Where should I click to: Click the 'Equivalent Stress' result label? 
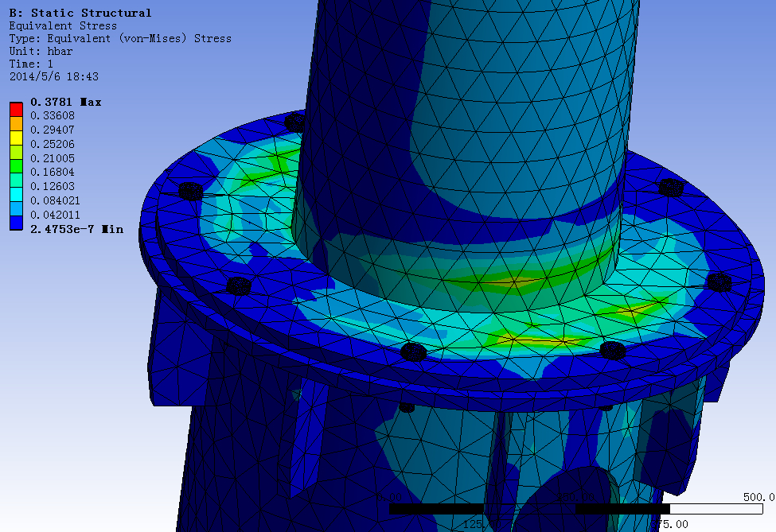pos(63,25)
